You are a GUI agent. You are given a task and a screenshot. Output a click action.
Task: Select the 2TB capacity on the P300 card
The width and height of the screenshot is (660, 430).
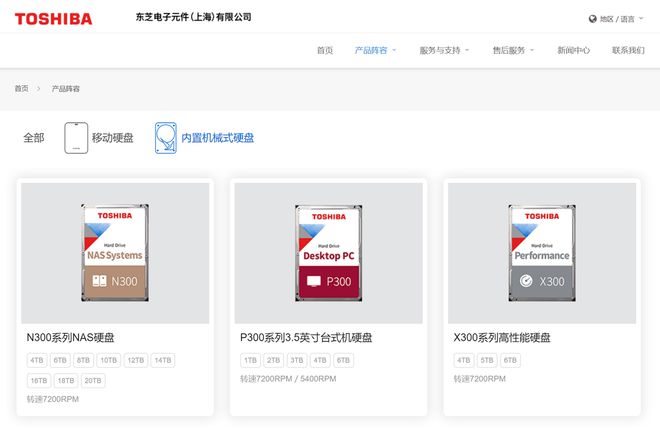pos(274,361)
